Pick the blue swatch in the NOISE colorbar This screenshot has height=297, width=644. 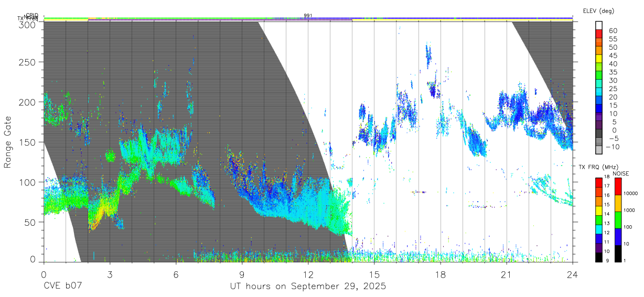618,236
